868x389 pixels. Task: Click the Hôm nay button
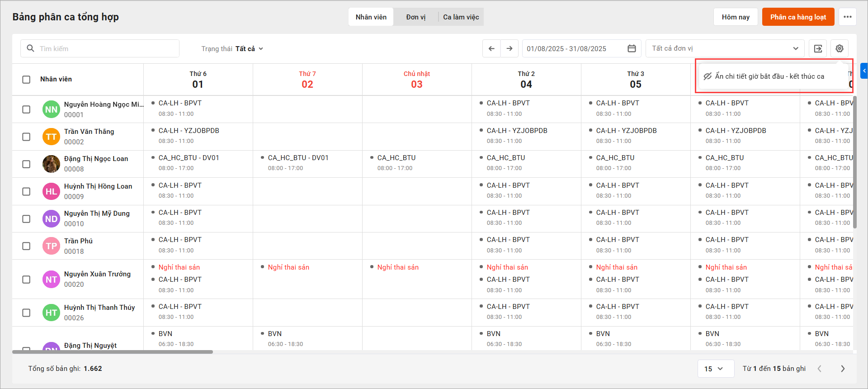pos(736,17)
